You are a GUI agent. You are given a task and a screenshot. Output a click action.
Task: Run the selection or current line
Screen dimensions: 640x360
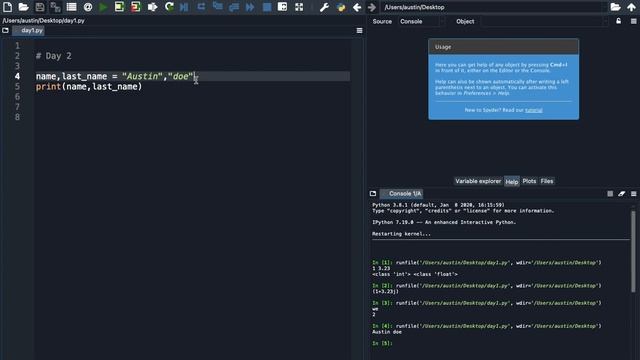[152, 7]
